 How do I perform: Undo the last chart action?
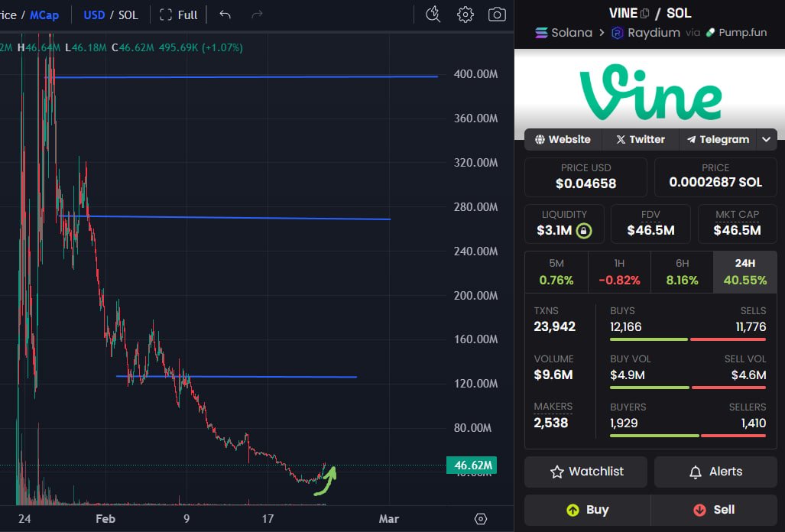(x=225, y=15)
